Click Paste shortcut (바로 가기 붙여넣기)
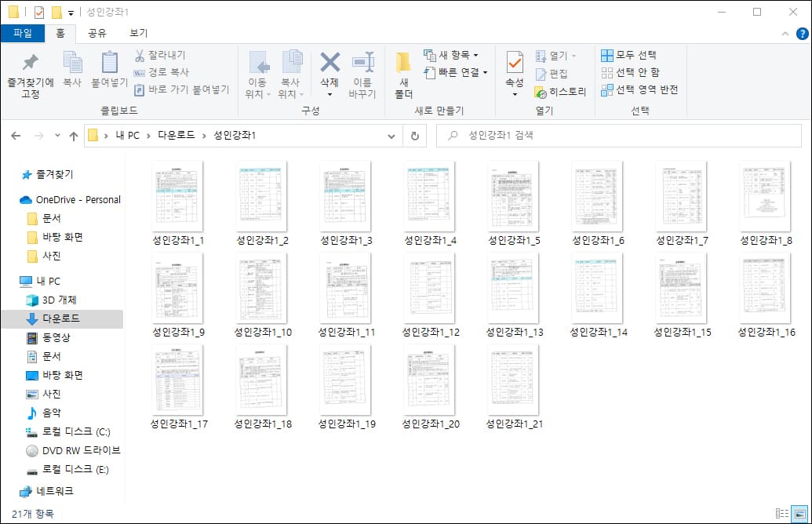 [181, 89]
